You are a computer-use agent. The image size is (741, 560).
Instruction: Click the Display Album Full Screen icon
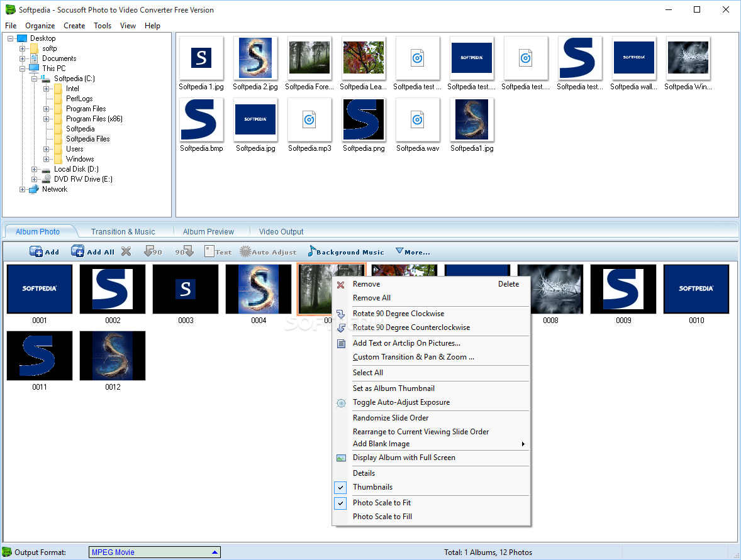click(341, 458)
